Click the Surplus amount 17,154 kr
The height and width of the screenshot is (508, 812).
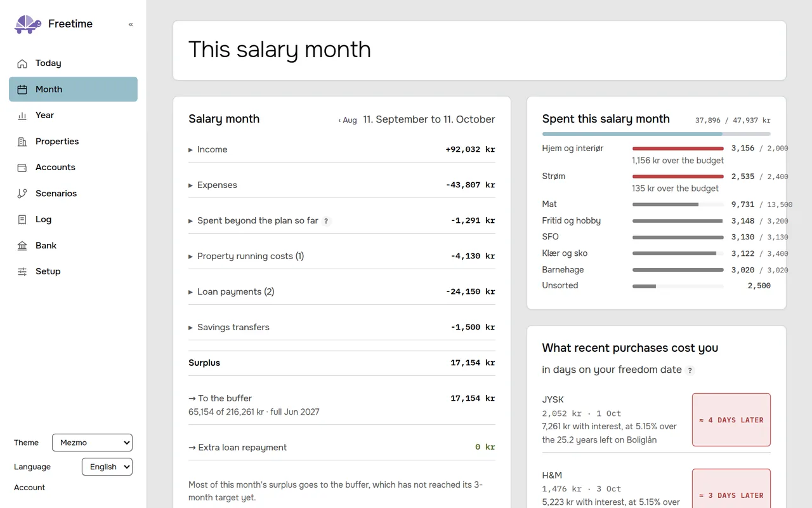click(473, 363)
